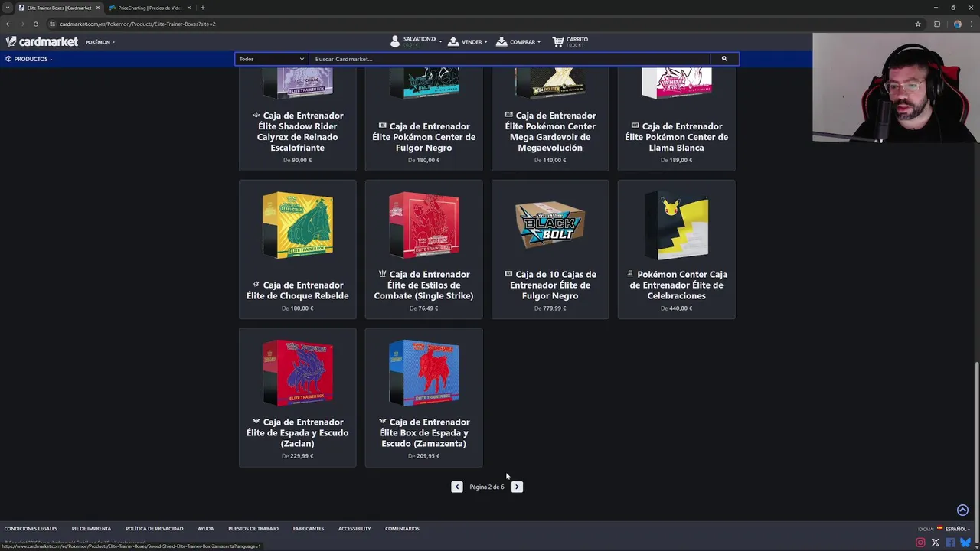Open the Todos category dropdown in search
The image size is (980, 551).
pyautogui.click(x=272, y=59)
